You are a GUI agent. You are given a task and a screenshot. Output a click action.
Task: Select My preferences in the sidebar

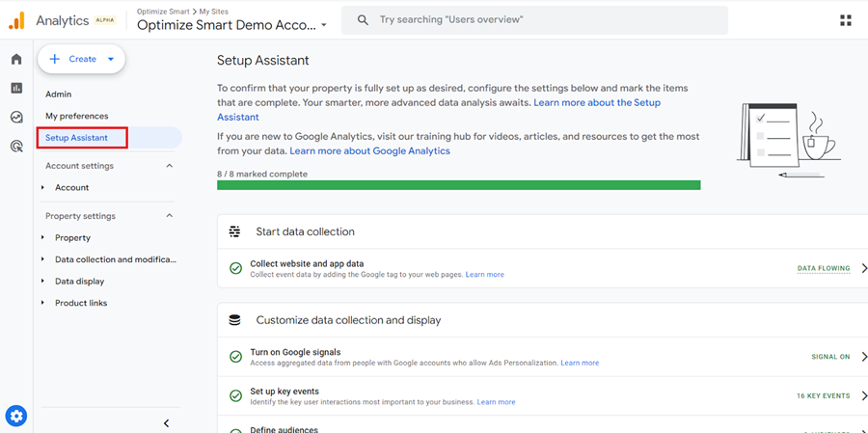(77, 116)
